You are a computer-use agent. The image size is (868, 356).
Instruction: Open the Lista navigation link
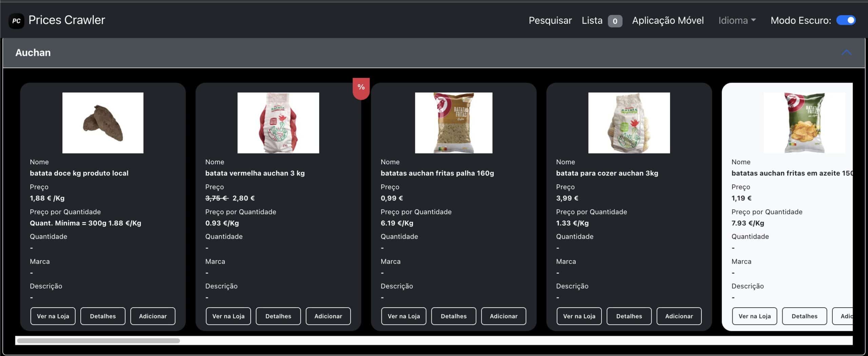pos(592,20)
